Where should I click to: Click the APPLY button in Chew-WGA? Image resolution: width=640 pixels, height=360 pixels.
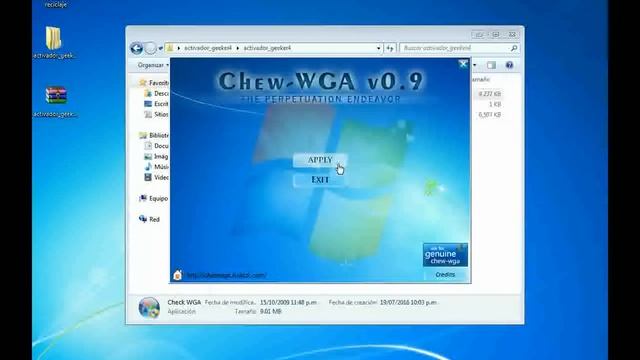(320, 160)
